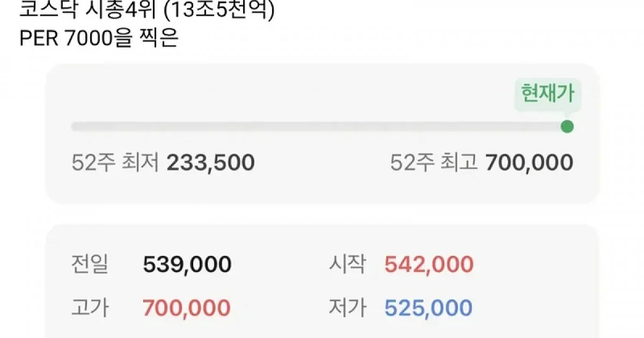Select the blue 525,000 low price
644x338 pixels.
428,308
